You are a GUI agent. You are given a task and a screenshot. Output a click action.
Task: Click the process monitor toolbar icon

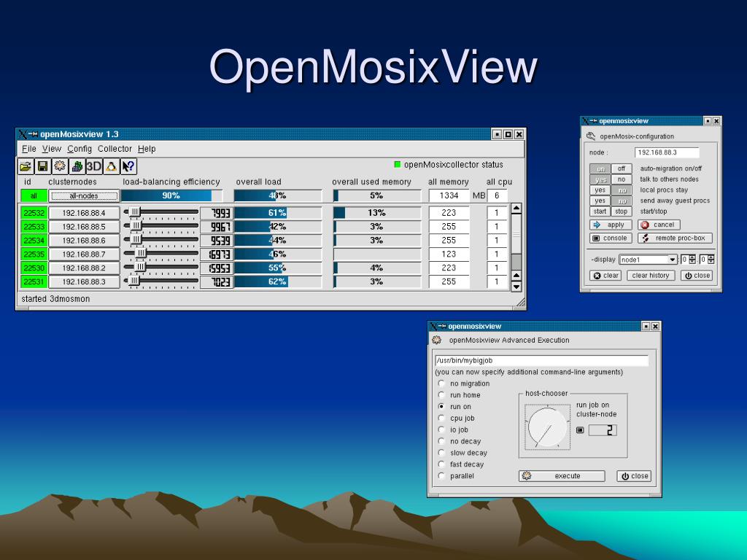point(77,166)
